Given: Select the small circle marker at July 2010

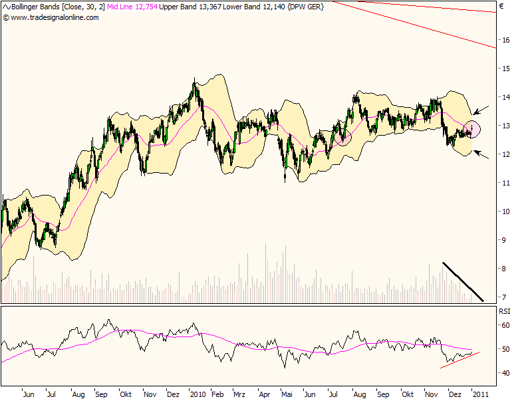Looking at the screenshot, I should point(343,138).
